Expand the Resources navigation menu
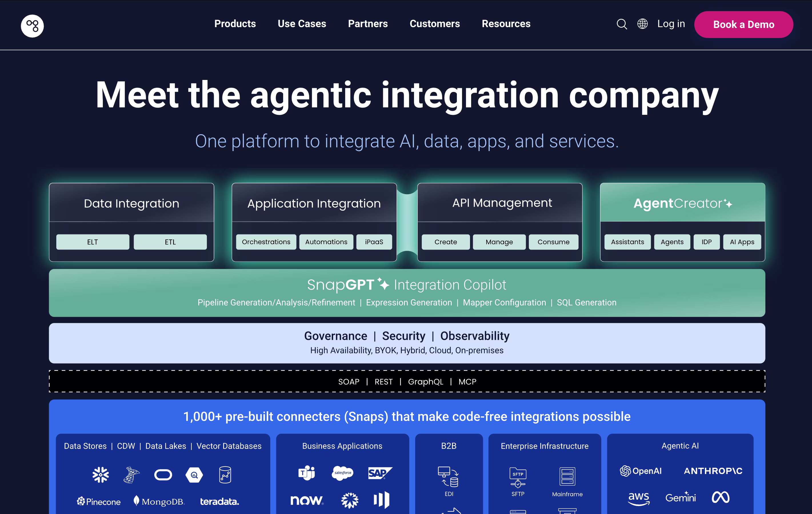 coord(506,24)
